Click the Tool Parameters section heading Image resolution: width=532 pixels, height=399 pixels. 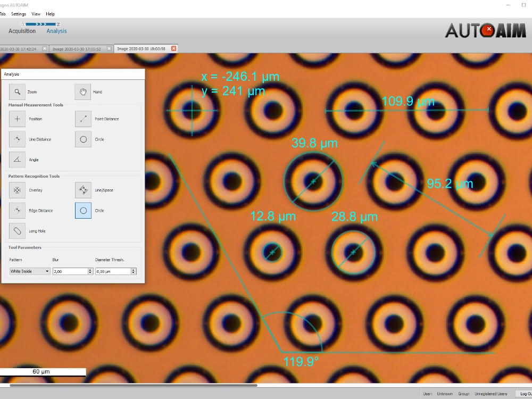(25, 247)
